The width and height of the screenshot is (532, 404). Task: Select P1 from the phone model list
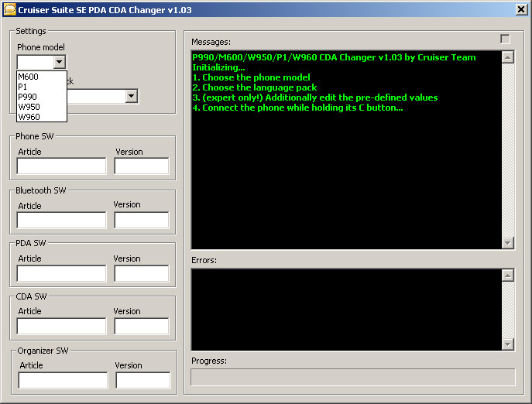click(x=41, y=87)
